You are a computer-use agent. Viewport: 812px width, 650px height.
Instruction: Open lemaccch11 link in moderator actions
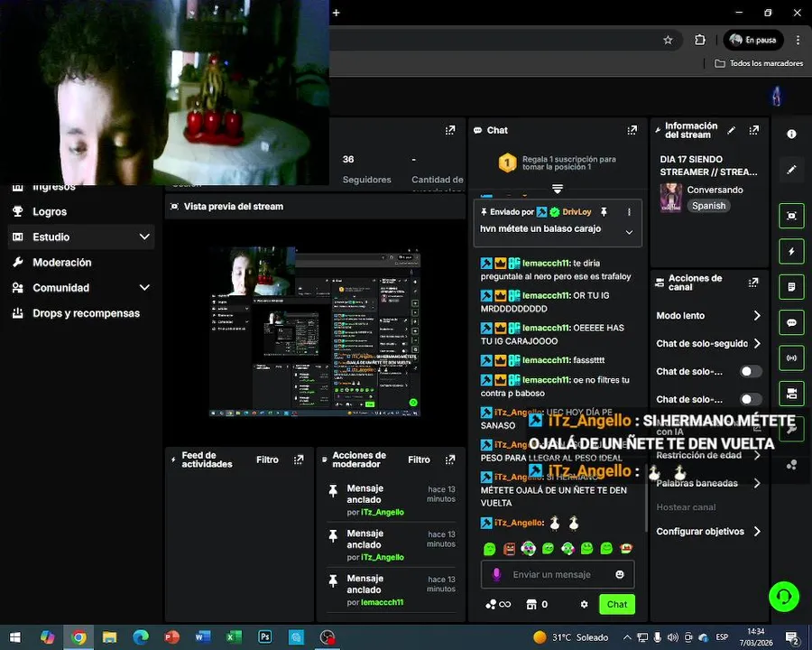pos(383,602)
